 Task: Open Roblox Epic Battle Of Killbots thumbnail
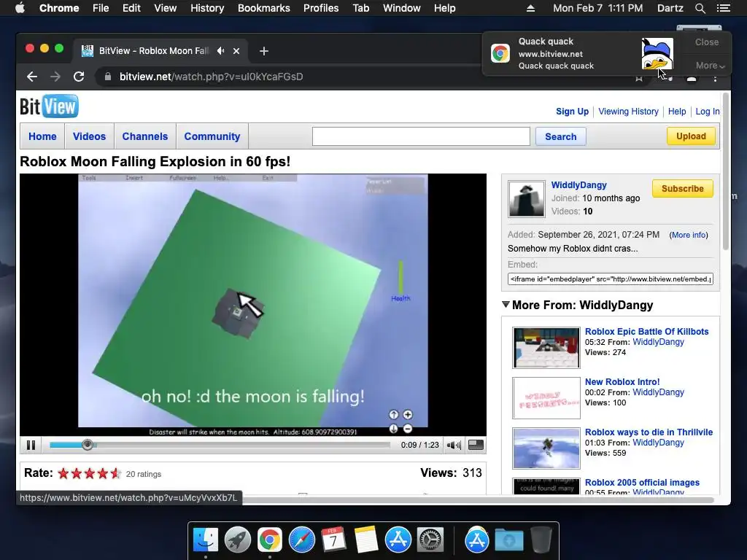tap(546, 348)
